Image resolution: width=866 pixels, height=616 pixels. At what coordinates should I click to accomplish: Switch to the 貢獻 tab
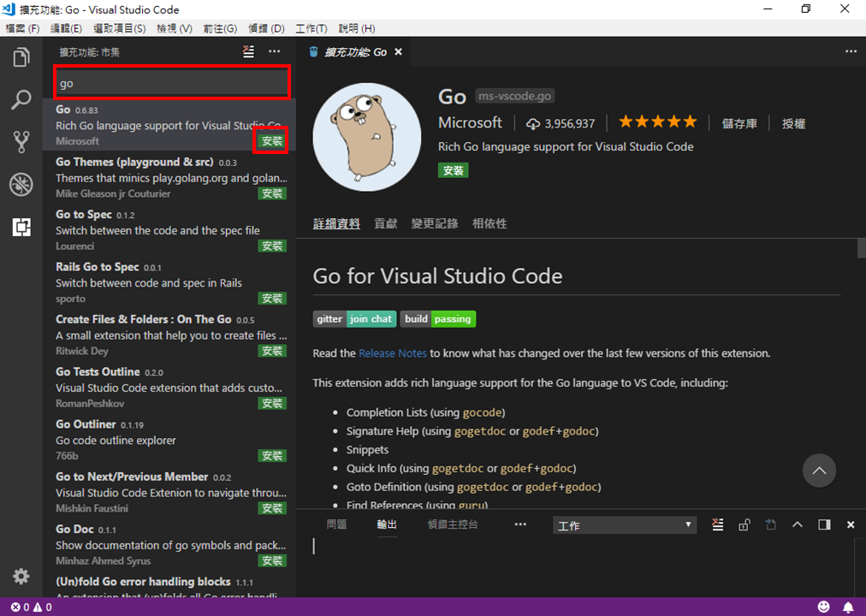coord(385,223)
